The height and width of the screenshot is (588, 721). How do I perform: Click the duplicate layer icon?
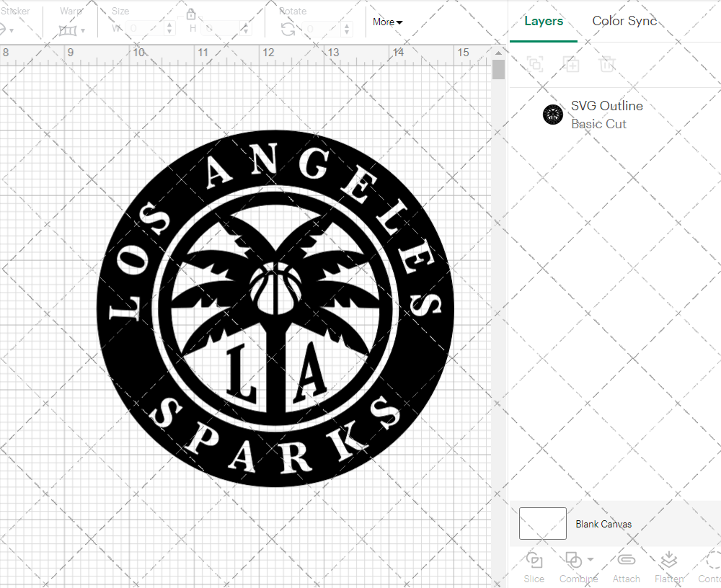click(572, 64)
